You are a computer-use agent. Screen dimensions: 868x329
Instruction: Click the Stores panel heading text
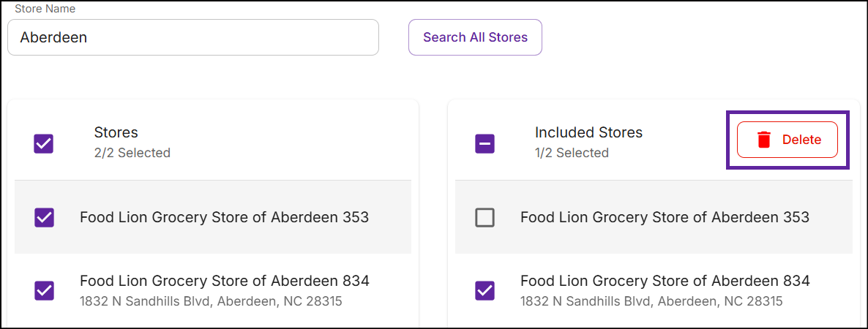coord(116,133)
